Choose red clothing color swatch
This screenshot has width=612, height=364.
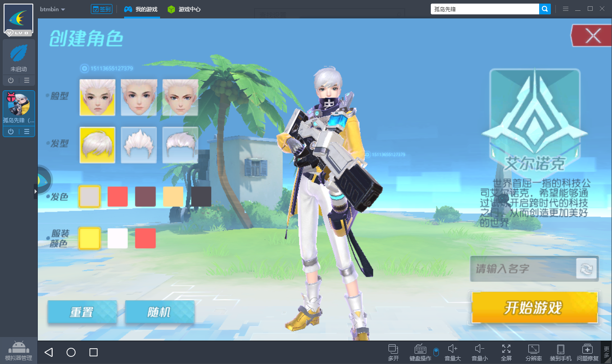pos(145,238)
